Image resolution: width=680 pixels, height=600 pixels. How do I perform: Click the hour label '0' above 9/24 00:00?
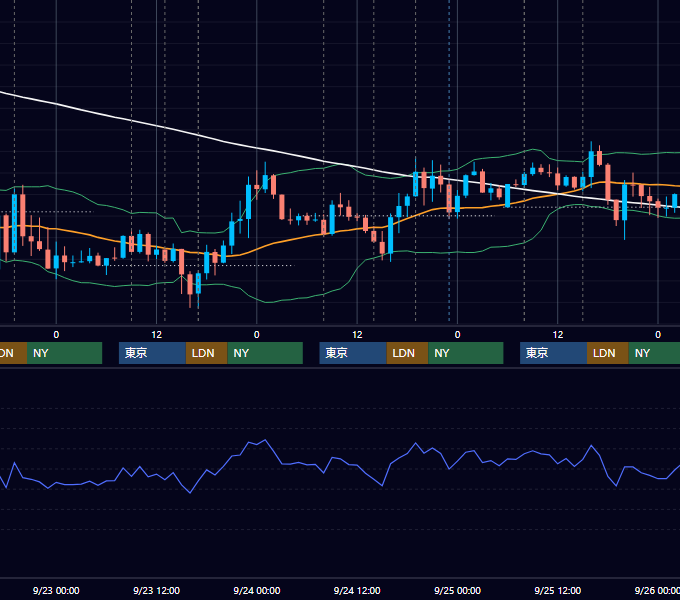click(257, 335)
